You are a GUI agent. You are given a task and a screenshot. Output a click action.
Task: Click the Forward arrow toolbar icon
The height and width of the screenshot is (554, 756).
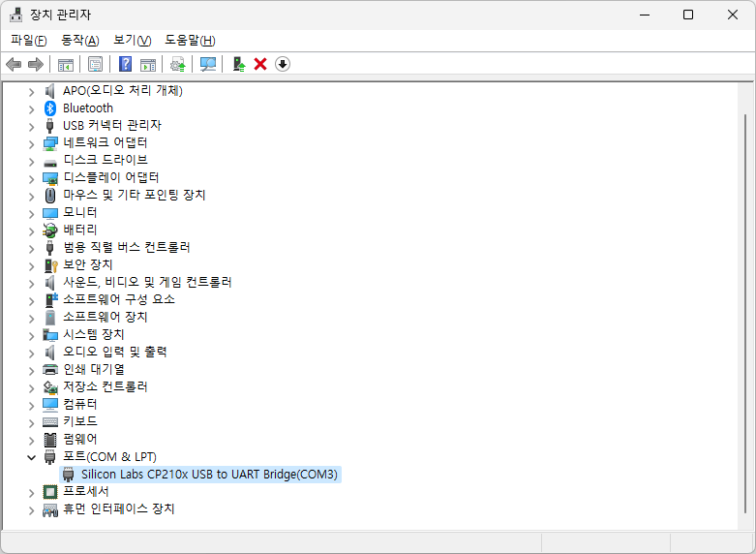tap(36, 64)
